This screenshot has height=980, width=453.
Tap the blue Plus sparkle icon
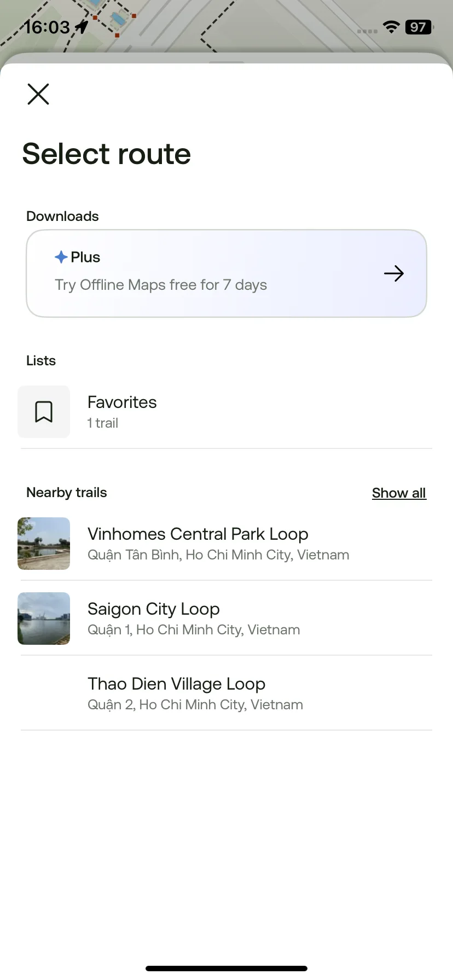[61, 257]
